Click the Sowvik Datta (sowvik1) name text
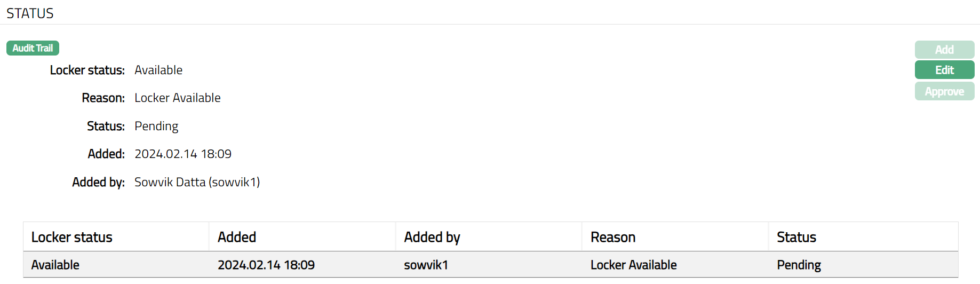The height and width of the screenshot is (284, 980). tap(197, 182)
